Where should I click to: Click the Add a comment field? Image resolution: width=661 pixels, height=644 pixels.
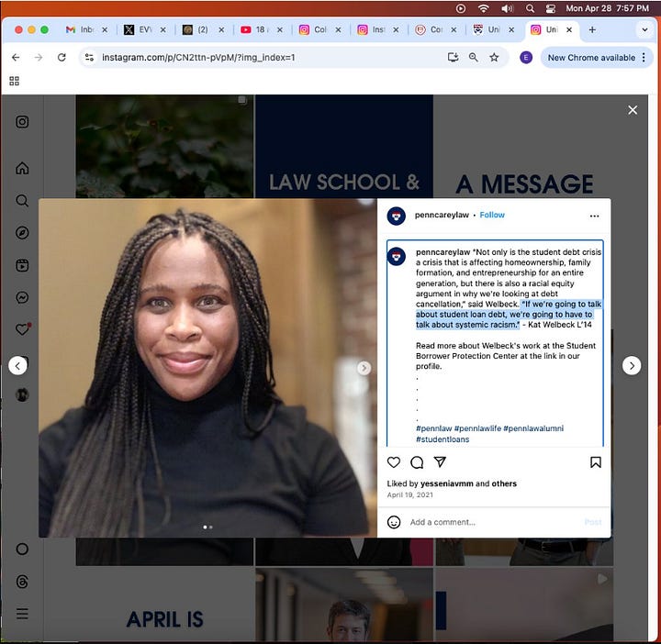point(493,522)
